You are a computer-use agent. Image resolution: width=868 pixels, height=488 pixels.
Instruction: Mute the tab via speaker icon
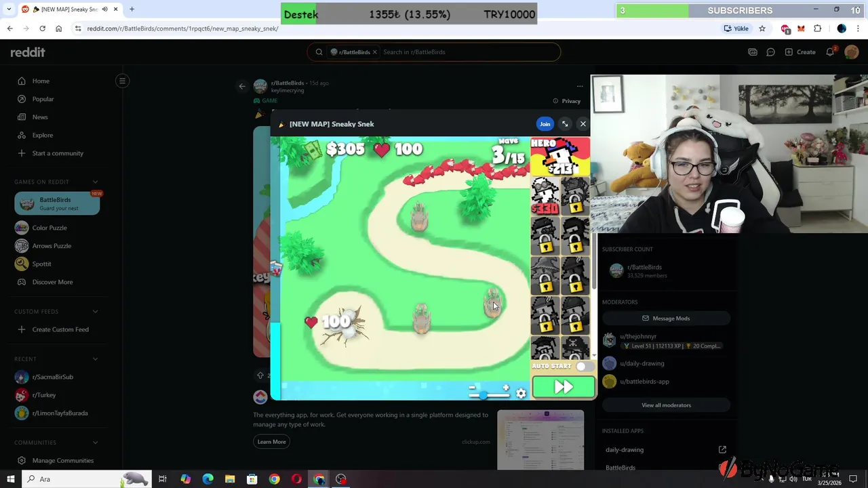coord(104,9)
